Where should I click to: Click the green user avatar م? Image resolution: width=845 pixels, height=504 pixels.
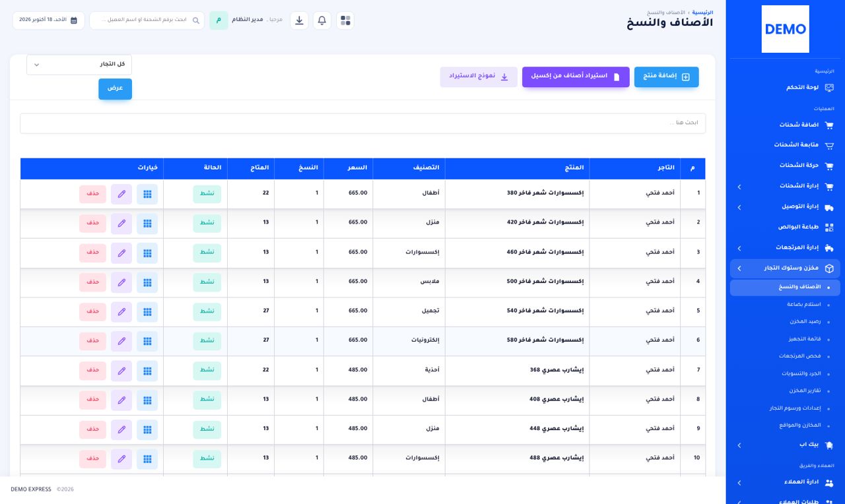point(219,20)
